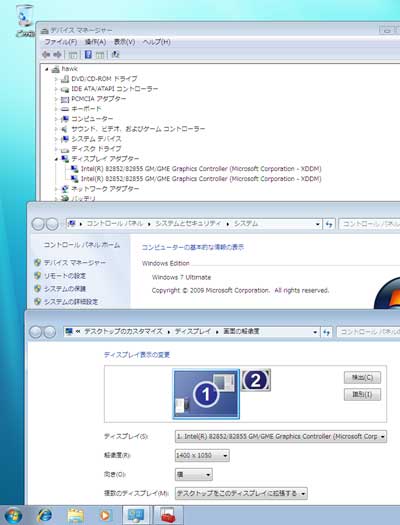The width and height of the screenshot is (400, 525).
Task: Open the 複数のディスプレイ(M) dropdown
Action: tap(241, 494)
